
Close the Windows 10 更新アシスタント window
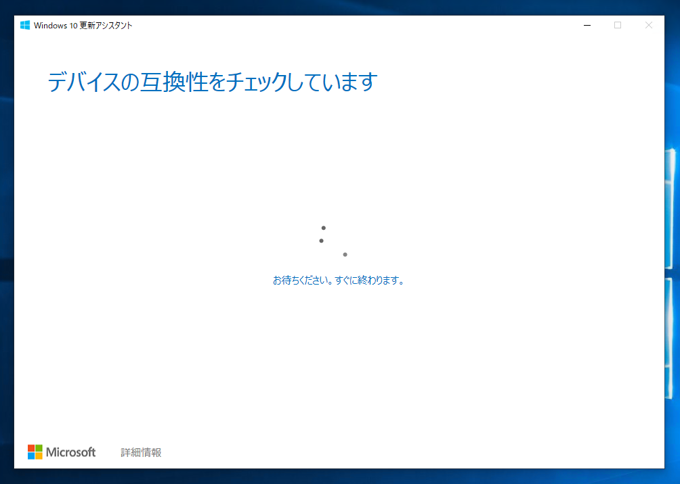[x=649, y=26]
